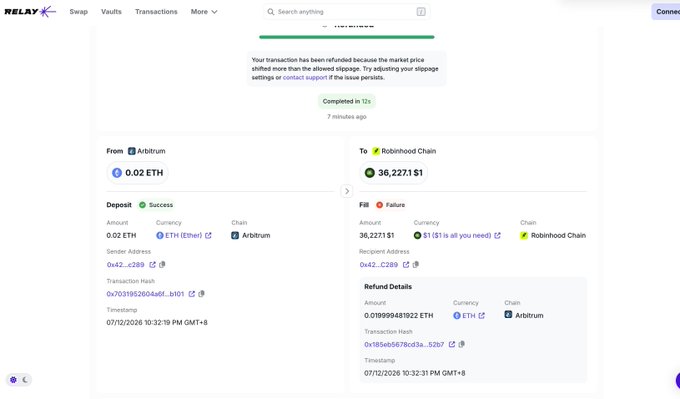Viewport: 680px width, 399px height.
Task: Open the Vaults page
Action: pos(111,12)
